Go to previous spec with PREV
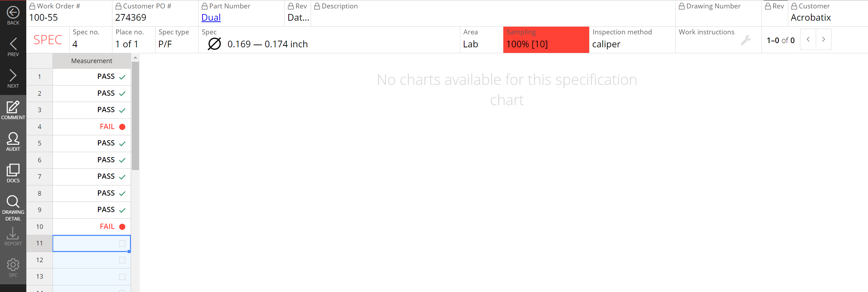Screen dimensions: 868x292 (13, 45)
